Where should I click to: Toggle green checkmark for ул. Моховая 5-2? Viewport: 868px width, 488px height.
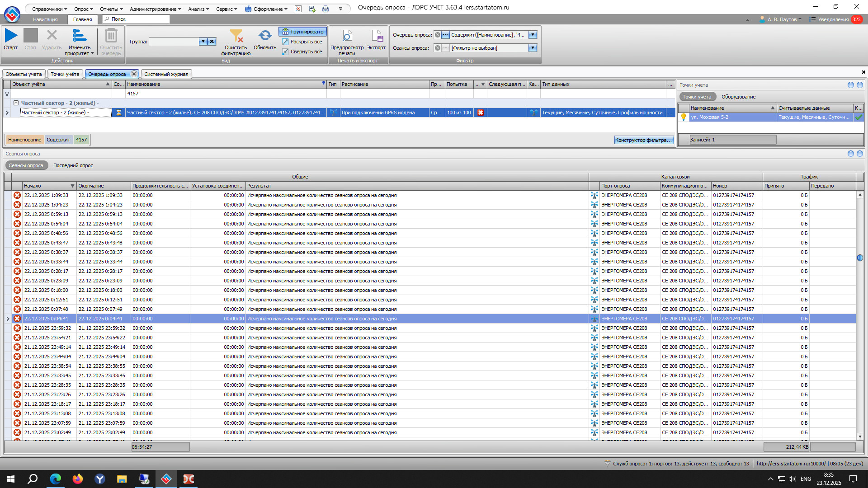click(859, 117)
